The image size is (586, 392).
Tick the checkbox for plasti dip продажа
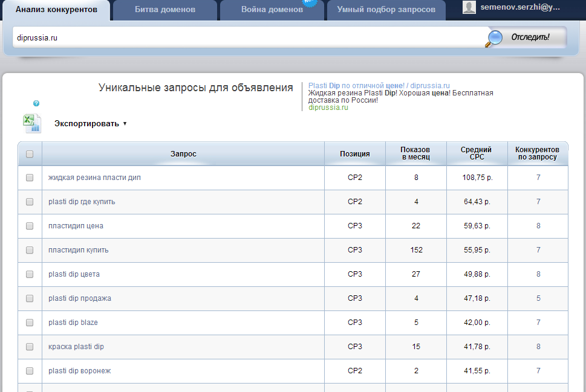pyautogui.click(x=30, y=298)
